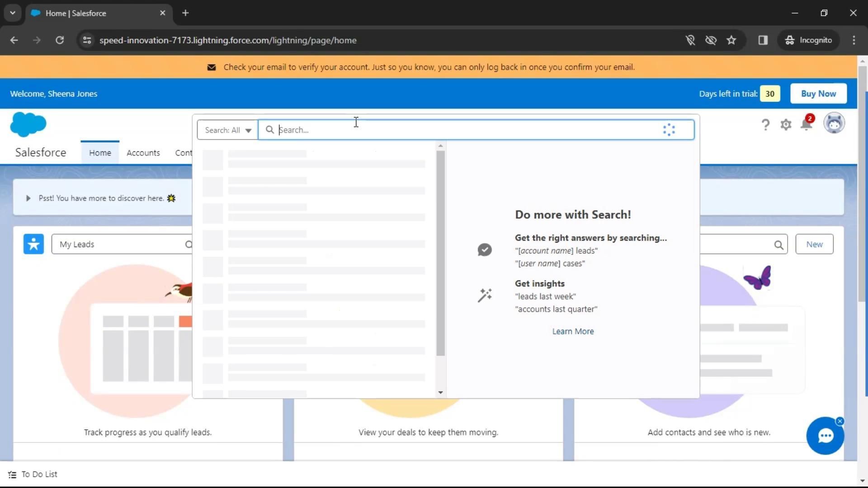Open the browser tab search dropdown
Screen dimensions: 868x488
pyautogui.click(x=13, y=13)
